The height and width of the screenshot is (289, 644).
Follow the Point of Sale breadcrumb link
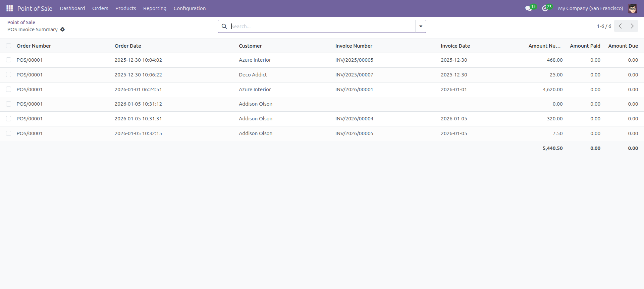[21, 22]
